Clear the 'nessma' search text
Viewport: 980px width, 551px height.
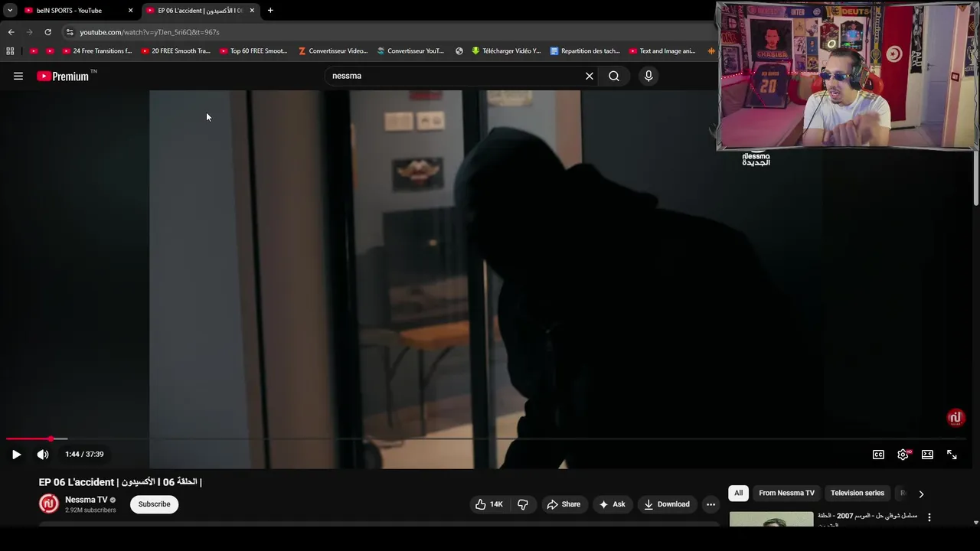(590, 76)
